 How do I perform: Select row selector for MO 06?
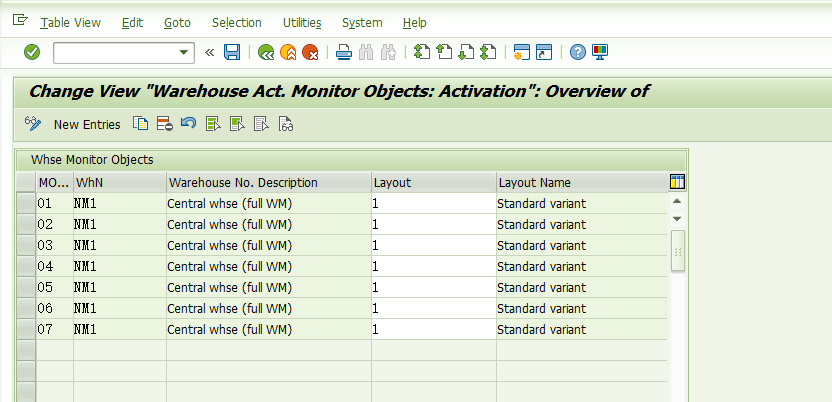tap(25, 308)
